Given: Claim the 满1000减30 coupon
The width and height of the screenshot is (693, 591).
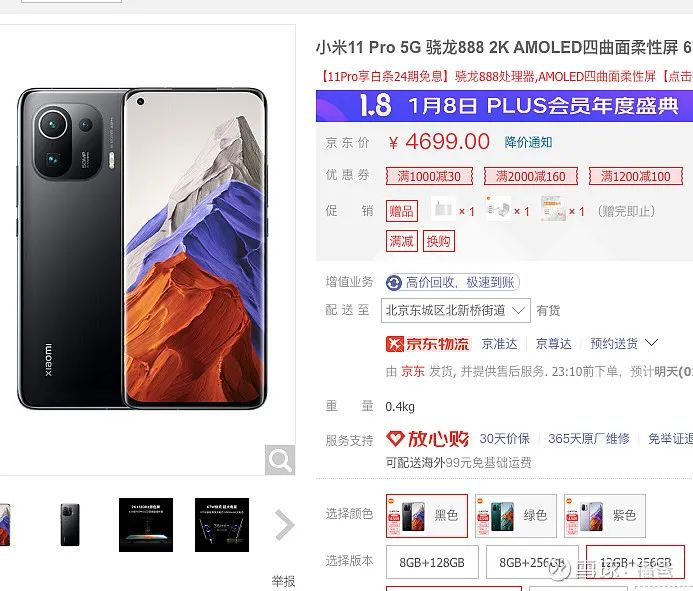Looking at the screenshot, I should (429, 176).
